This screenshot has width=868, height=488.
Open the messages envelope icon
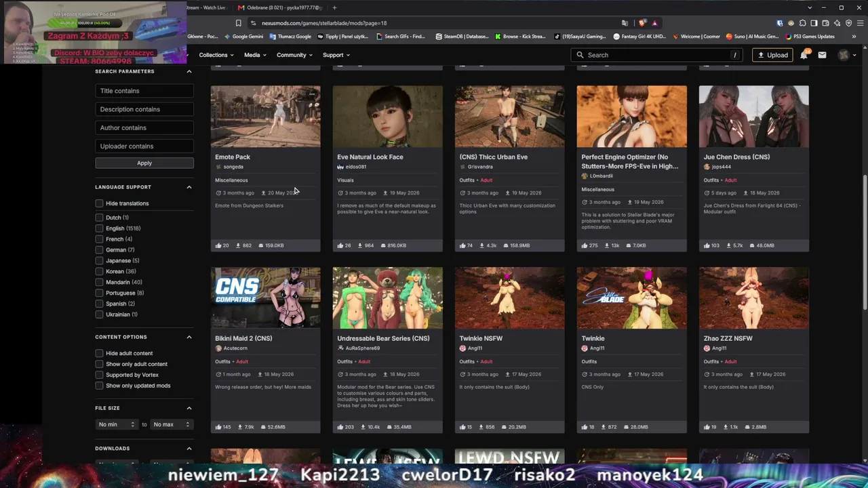[x=822, y=55]
